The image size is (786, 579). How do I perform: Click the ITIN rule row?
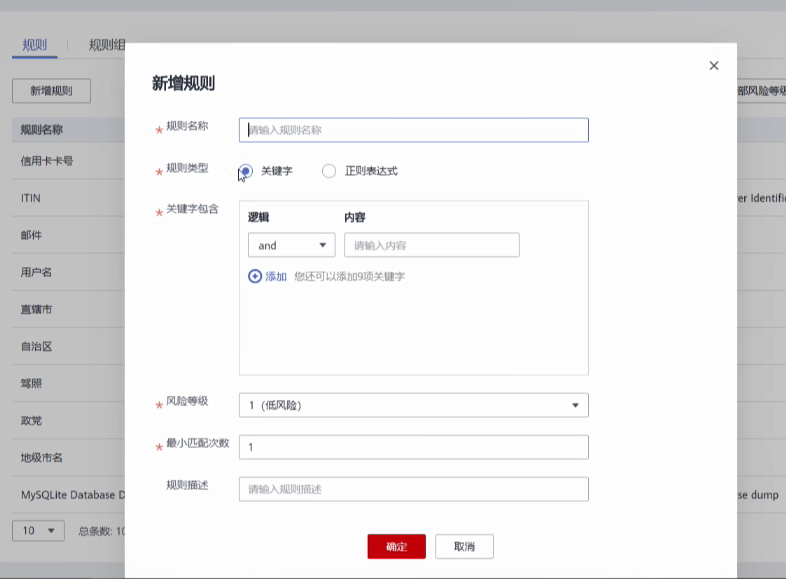click(x=68, y=198)
